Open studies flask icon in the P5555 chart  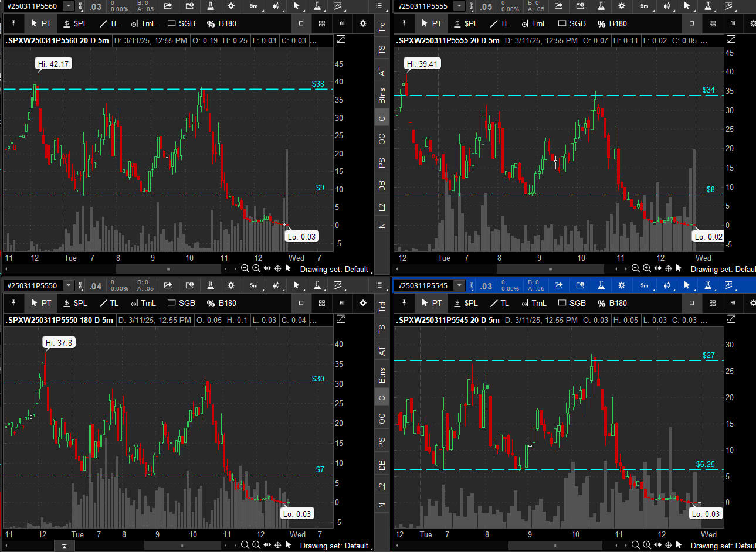point(601,6)
